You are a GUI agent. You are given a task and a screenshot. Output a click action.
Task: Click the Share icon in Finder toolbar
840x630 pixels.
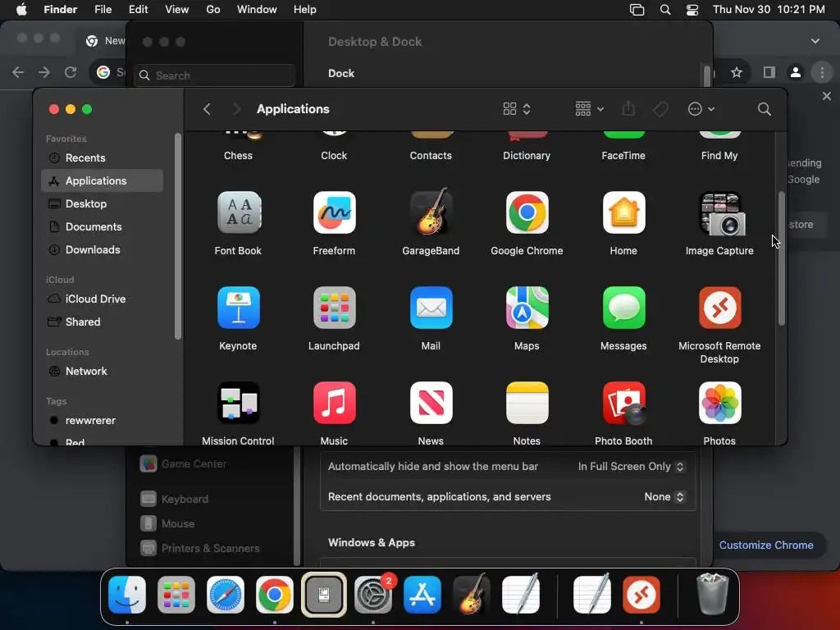[629, 109]
